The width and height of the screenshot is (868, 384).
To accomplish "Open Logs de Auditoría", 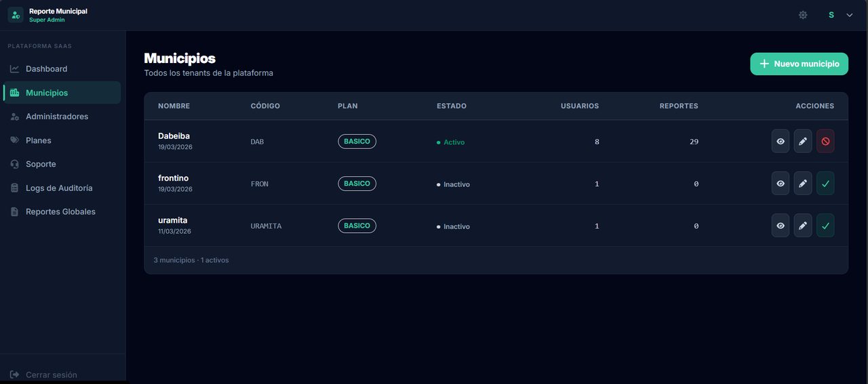I will [x=62, y=188].
